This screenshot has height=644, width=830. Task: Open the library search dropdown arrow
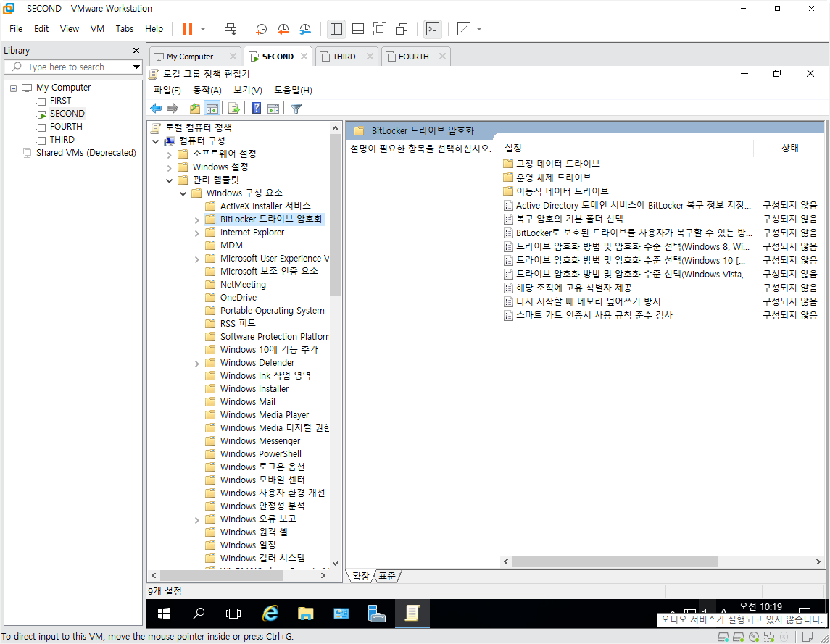(136, 67)
